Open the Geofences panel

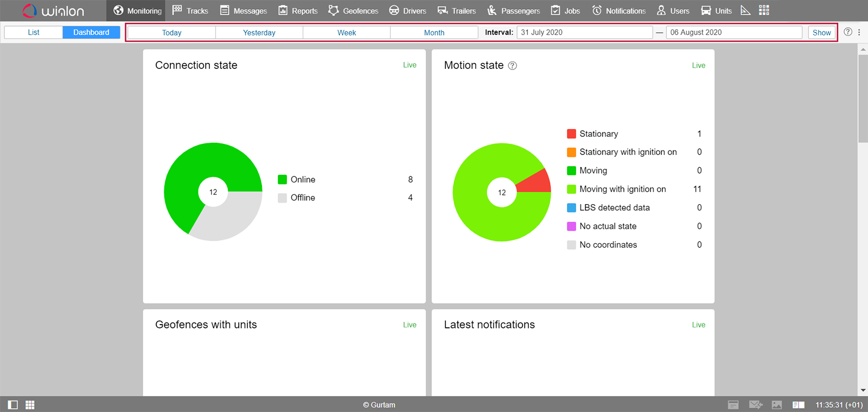point(353,11)
